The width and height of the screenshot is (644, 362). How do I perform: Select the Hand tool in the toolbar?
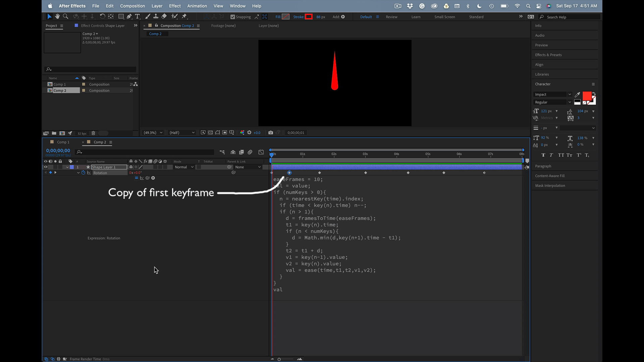click(57, 16)
